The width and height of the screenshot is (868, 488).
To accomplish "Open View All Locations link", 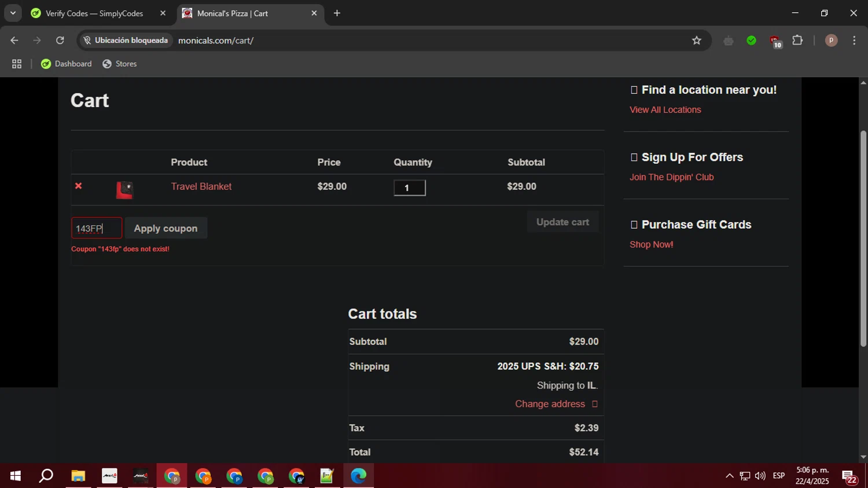I will pos(665,109).
